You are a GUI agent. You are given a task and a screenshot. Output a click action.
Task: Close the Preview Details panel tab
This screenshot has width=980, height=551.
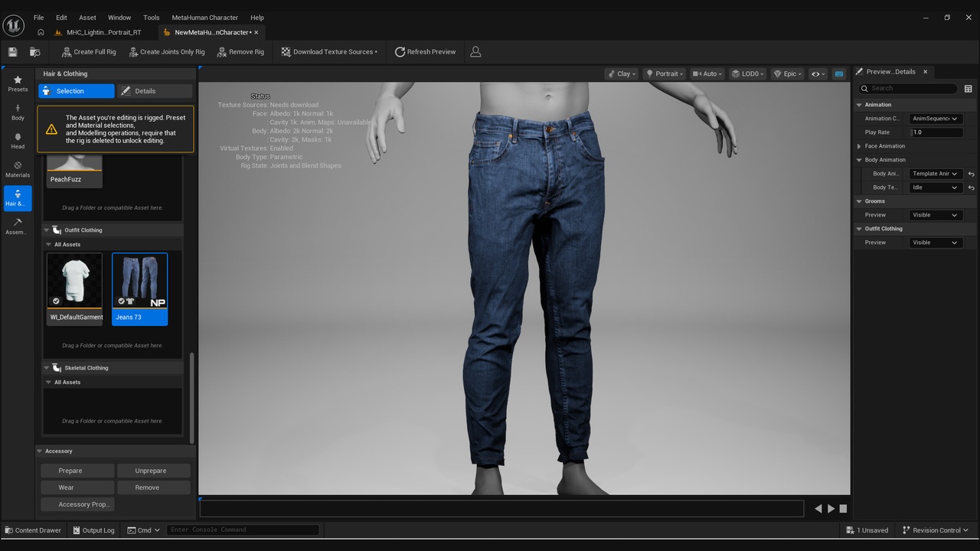[925, 72]
